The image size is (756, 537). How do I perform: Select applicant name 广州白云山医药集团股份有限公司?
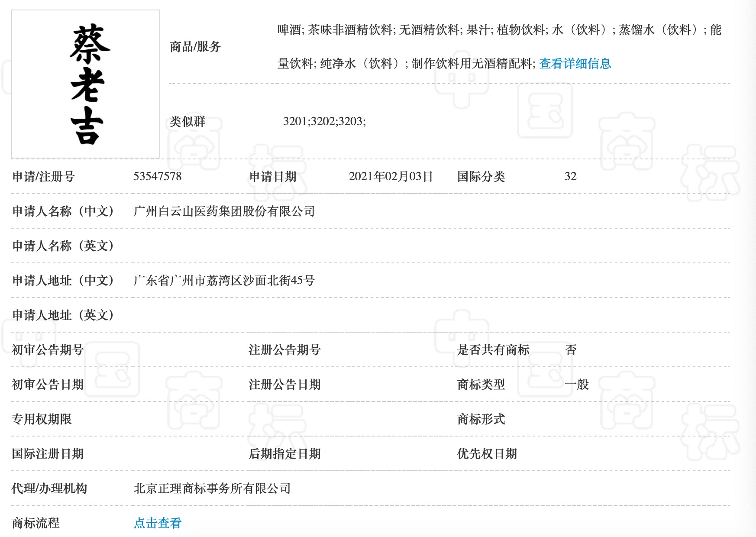224,211
